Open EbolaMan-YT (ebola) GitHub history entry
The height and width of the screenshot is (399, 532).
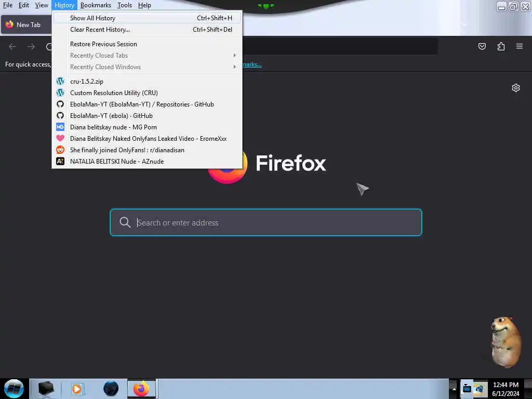coord(147,116)
